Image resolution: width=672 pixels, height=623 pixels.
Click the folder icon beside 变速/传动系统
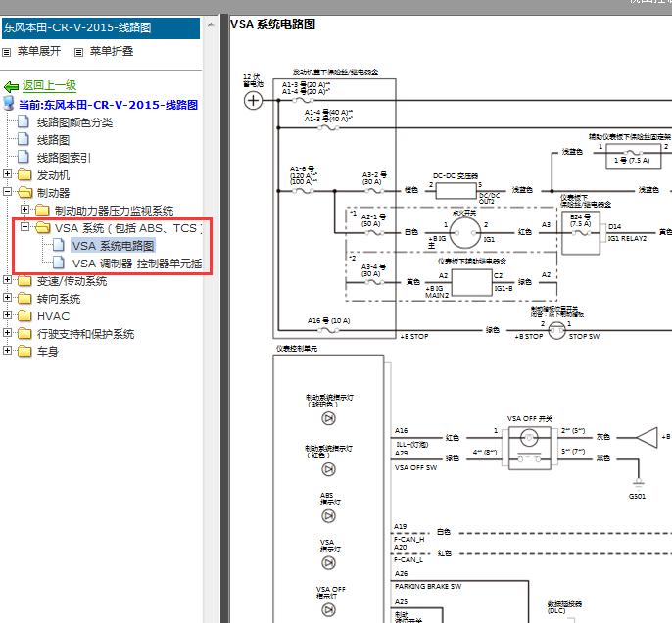[24, 280]
